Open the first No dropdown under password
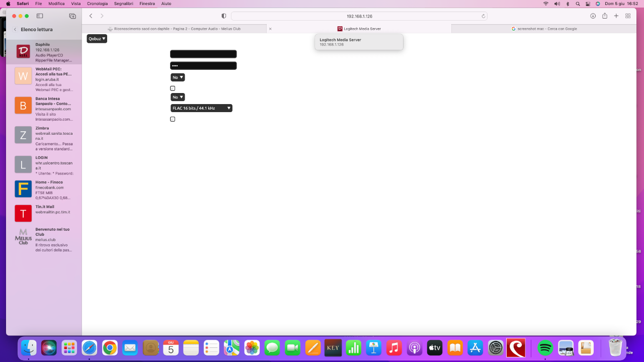 pyautogui.click(x=178, y=77)
